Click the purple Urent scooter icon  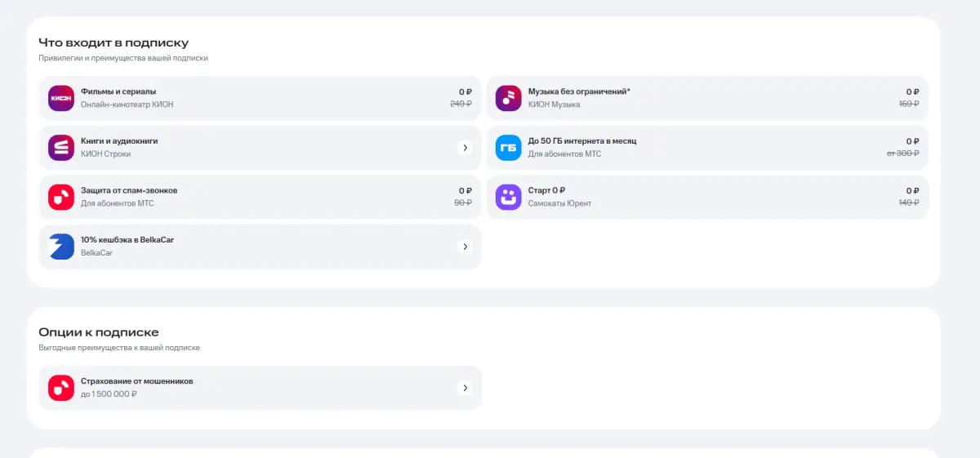[508, 197]
